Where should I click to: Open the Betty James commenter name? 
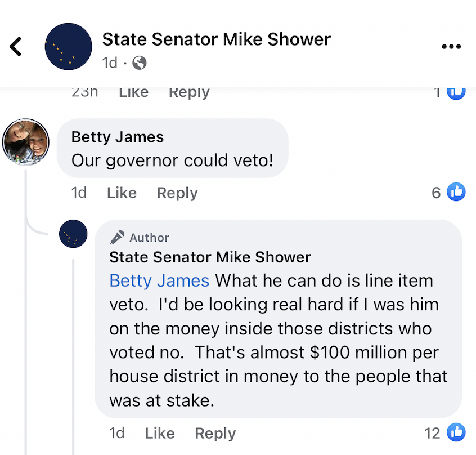pyautogui.click(x=118, y=137)
